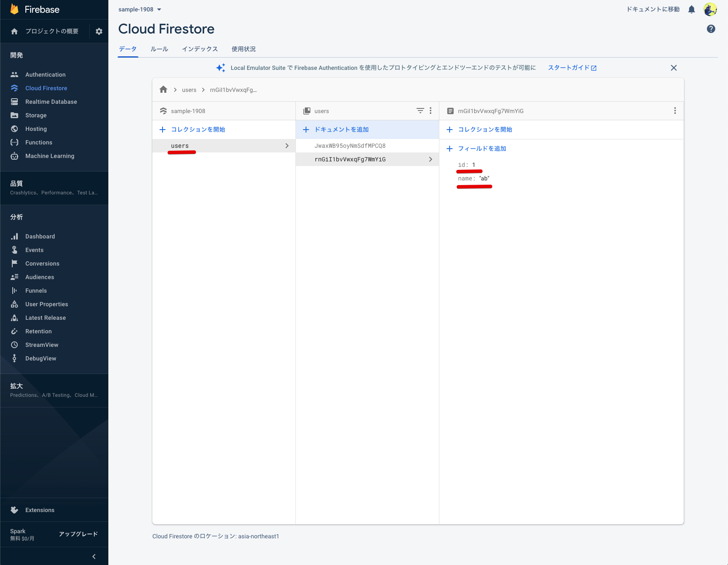The width and height of the screenshot is (728, 565).
Task: Open User Properties page
Action: tap(47, 304)
